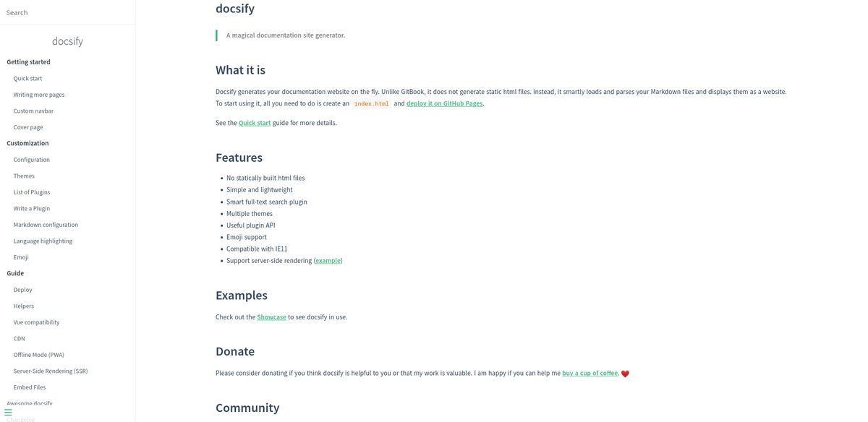Select Offline Mode (PWA) sidebar item
This screenshot has height=422, width=868.
pyautogui.click(x=38, y=355)
